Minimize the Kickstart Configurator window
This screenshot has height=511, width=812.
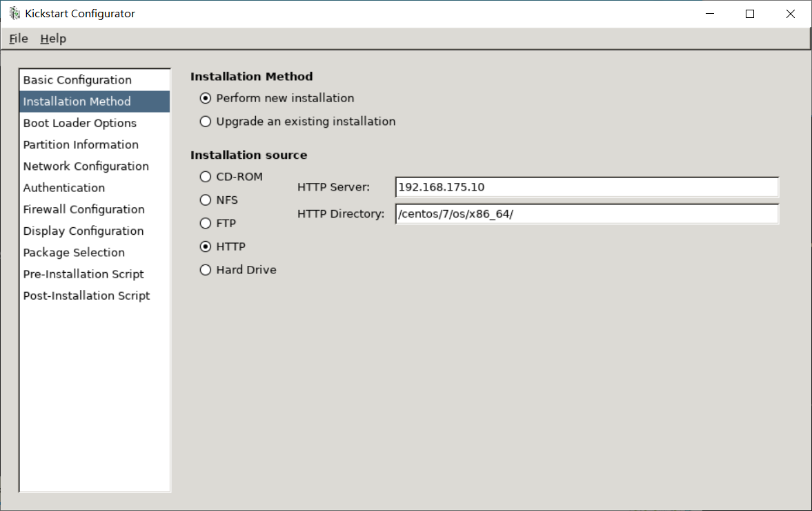pos(710,14)
